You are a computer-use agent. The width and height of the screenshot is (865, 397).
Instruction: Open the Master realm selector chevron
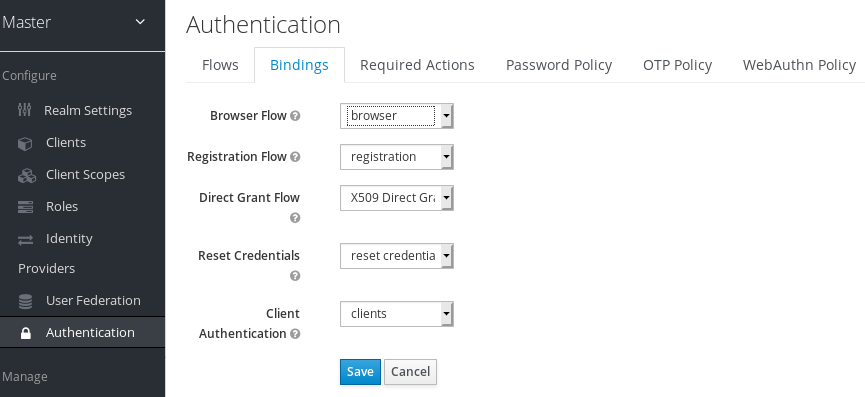140,22
